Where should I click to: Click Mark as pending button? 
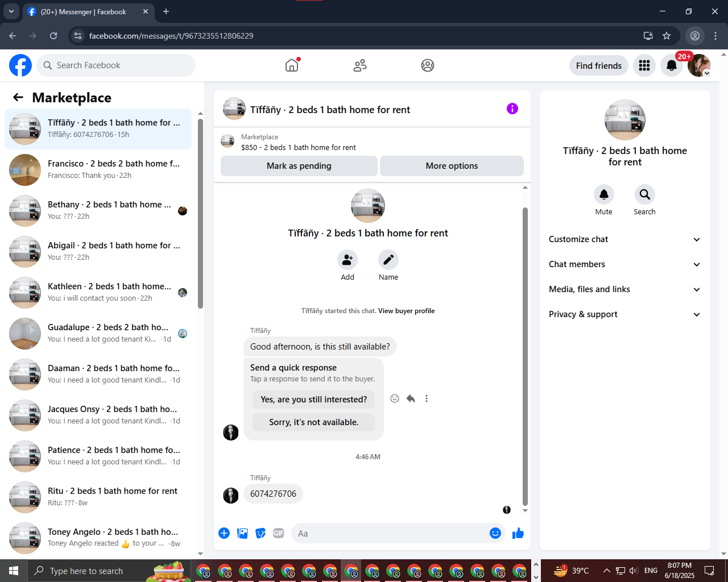click(299, 166)
